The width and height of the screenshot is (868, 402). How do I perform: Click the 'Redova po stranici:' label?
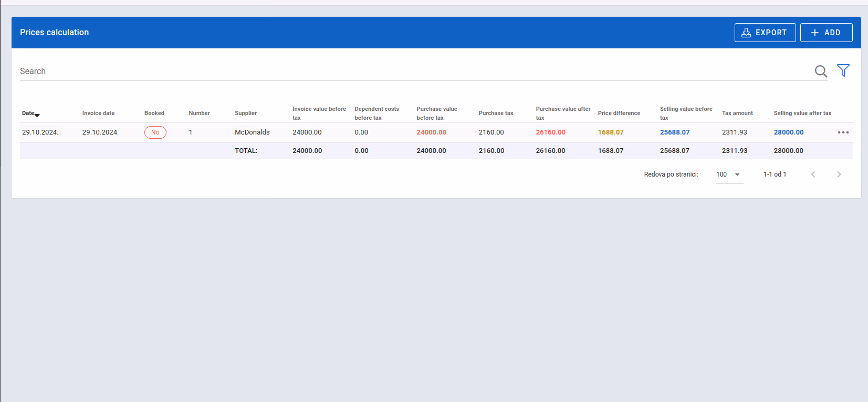(x=671, y=174)
